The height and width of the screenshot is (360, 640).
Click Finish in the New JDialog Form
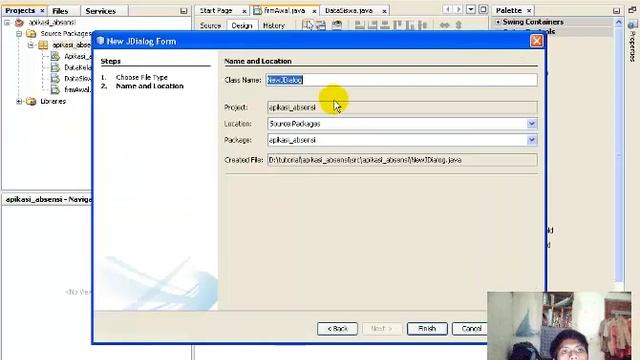click(427, 329)
